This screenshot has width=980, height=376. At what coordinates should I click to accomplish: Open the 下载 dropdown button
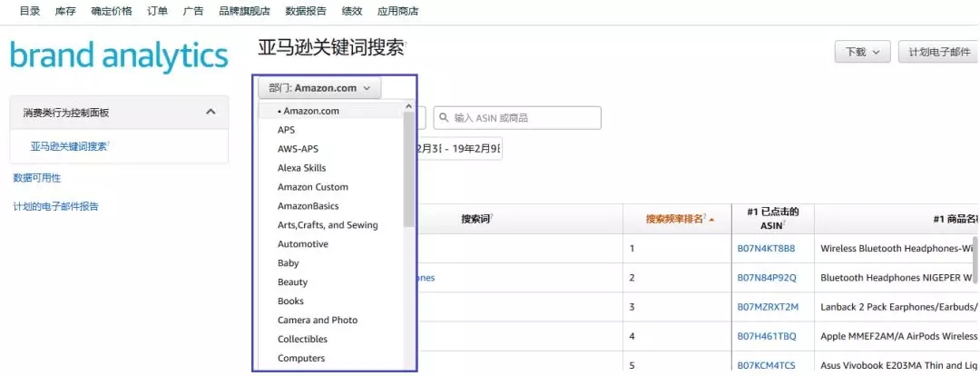(862, 52)
